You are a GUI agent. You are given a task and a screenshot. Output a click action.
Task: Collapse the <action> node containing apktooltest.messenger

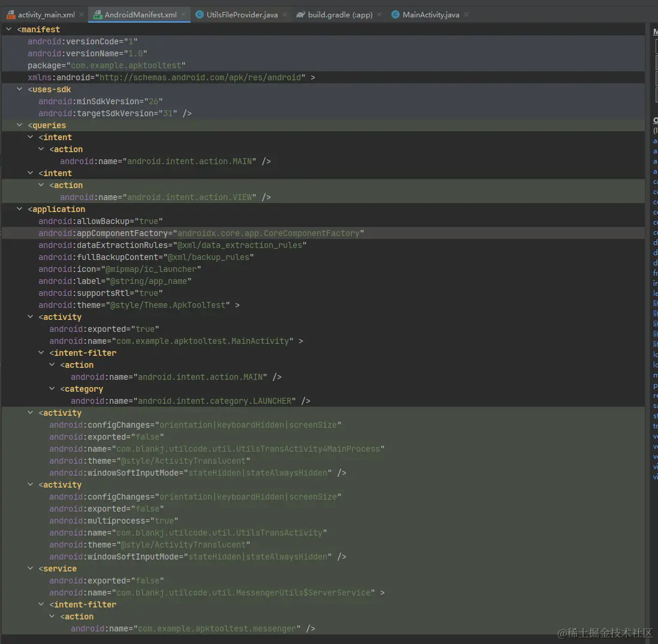(x=52, y=616)
